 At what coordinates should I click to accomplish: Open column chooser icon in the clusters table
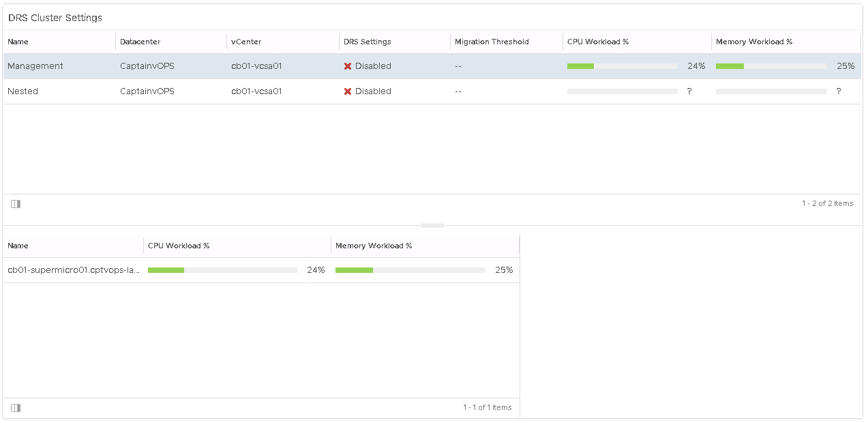16,204
